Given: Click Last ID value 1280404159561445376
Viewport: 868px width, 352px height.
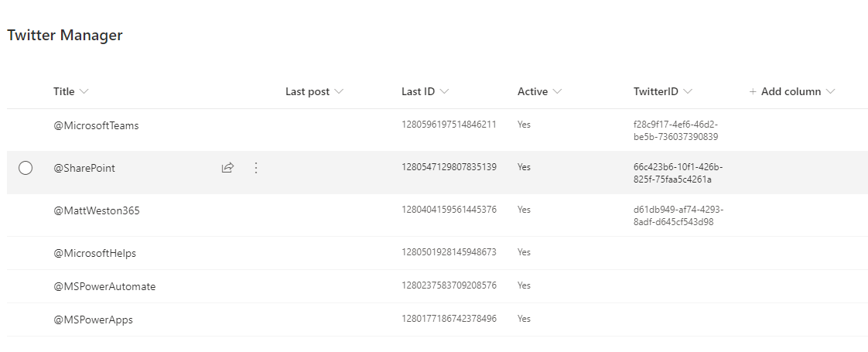Looking at the screenshot, I should click(x=449, y=210).
